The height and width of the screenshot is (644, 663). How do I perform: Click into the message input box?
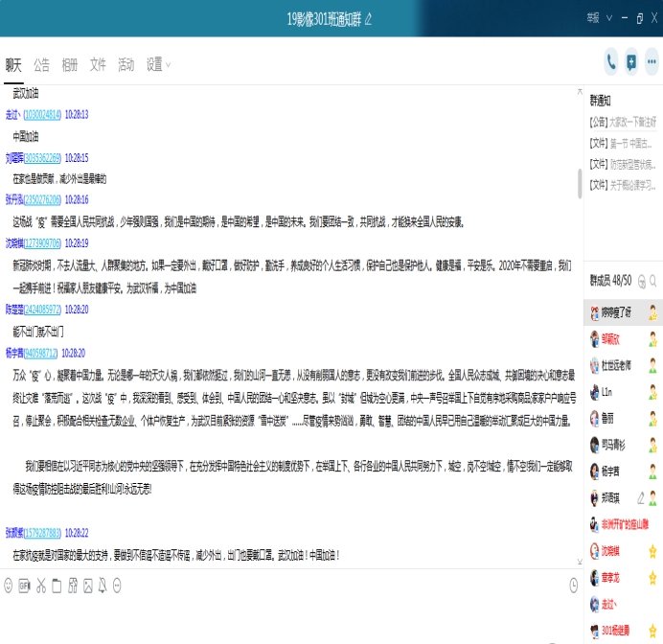click(x=287, y=618)
